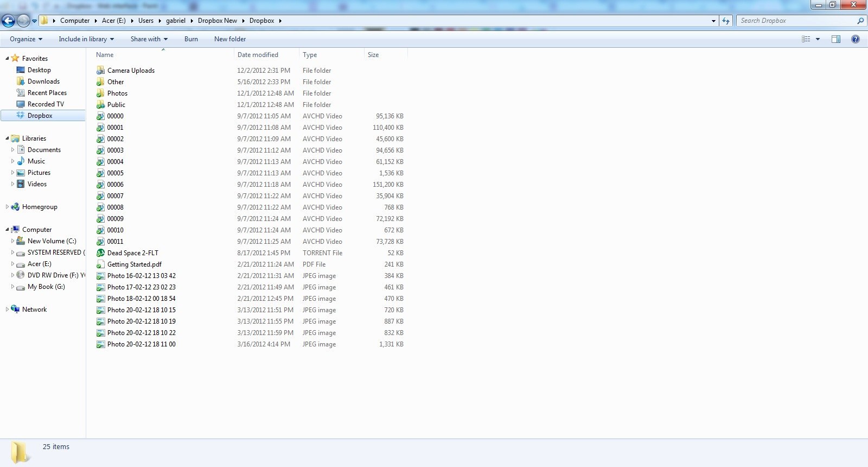The width and height of the screenshot is (868, 467).
Task: Click the 151,200 KB size cell
Action: click(x=388, y=185)
